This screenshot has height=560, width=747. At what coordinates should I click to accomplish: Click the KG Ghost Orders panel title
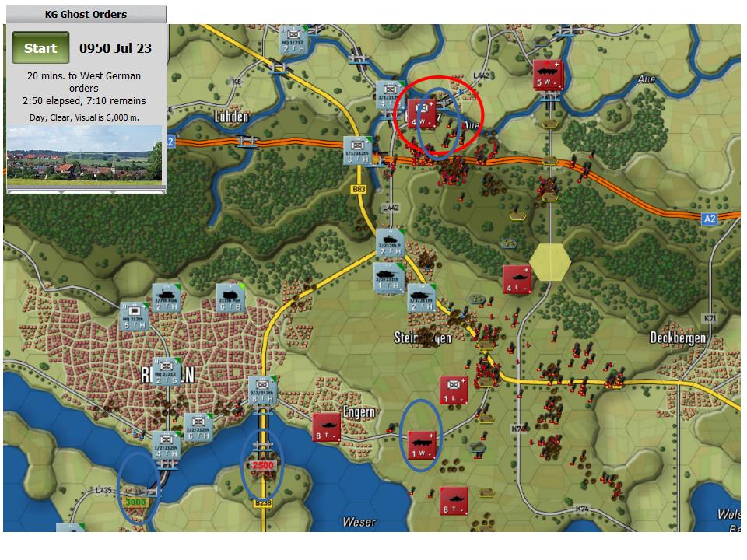(x=86, y=14)
